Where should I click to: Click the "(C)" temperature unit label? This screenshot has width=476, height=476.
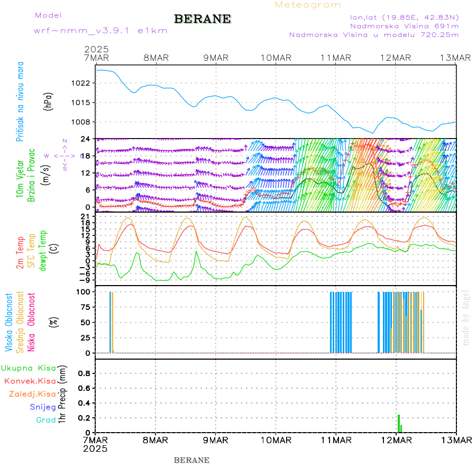54,249
